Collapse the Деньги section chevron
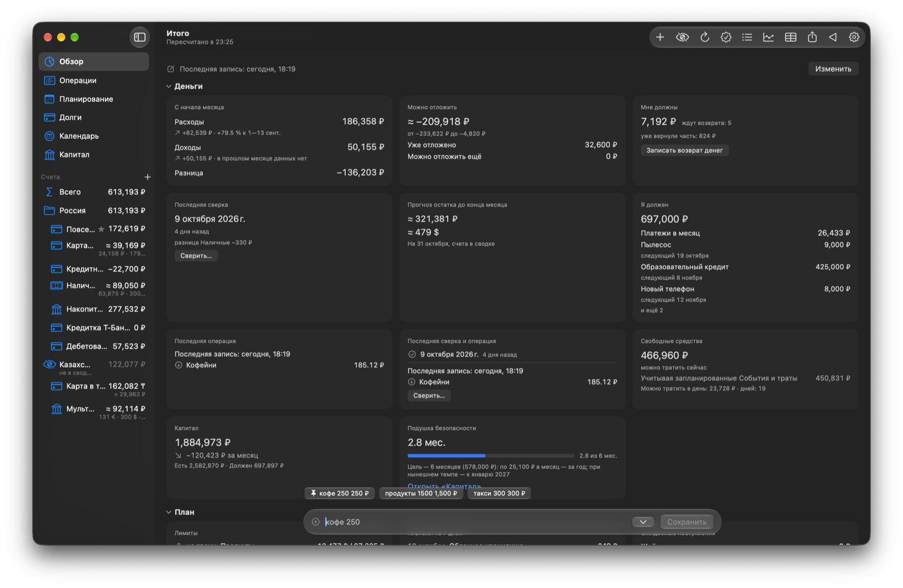Screen dimensions: 903x588 [x=169, y=86]
